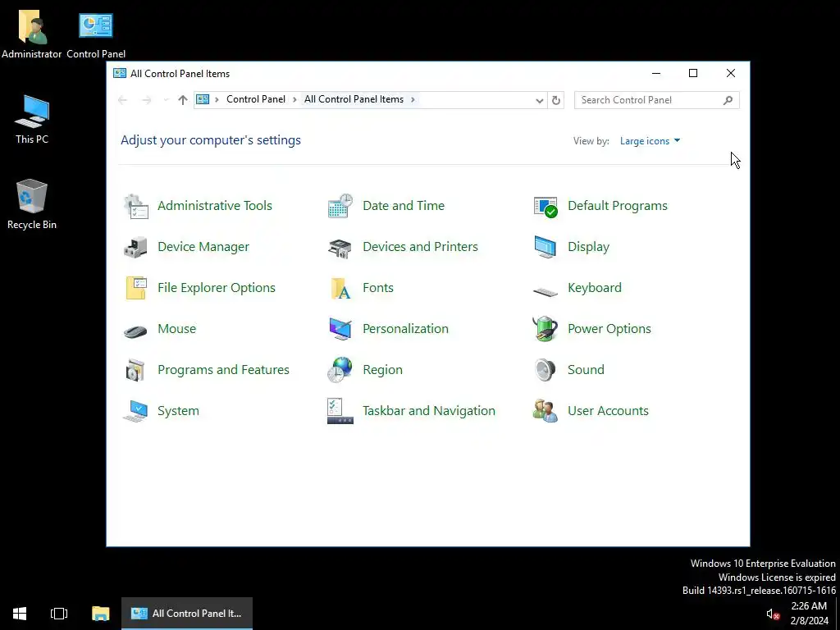Image resolution: width=840 pixels, height=630 pixels.
Task: Expand the chevron after All Control Panel Items
Action: tap(413, 99)
